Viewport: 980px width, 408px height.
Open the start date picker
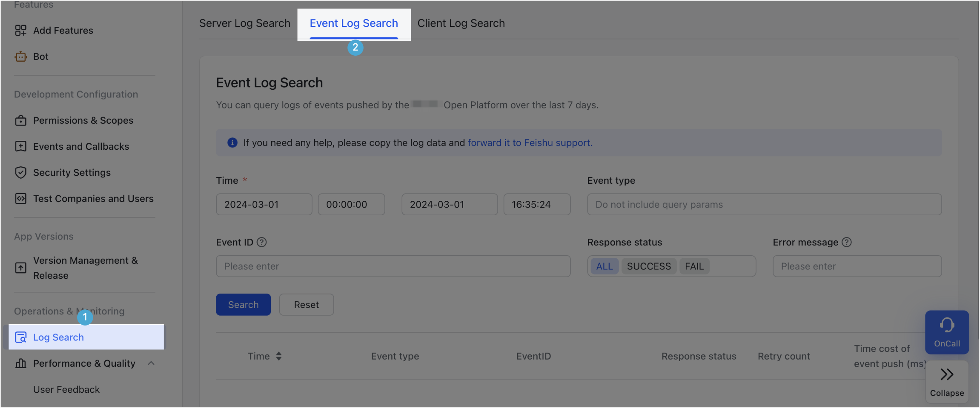(x=264, y=204)
